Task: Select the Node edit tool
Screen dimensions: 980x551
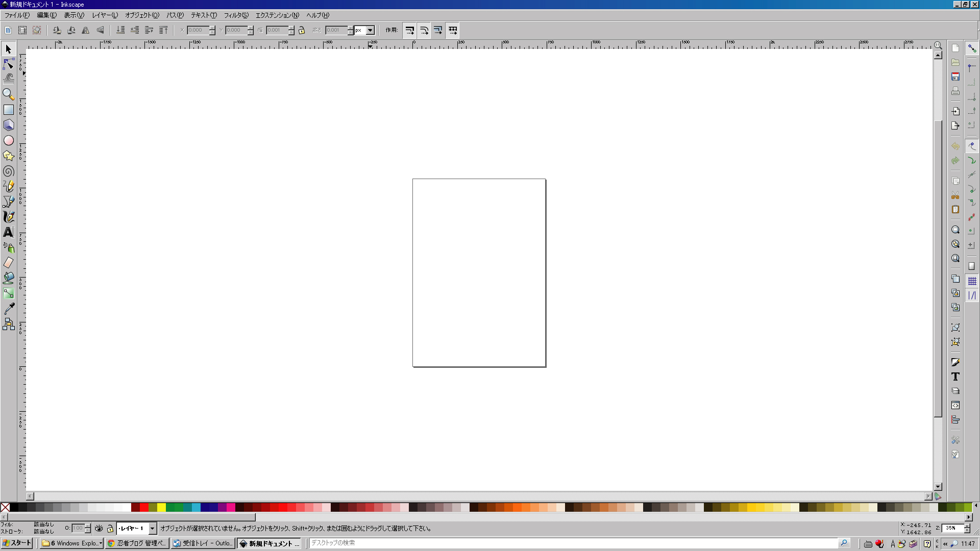Action: tap(9, 64)
